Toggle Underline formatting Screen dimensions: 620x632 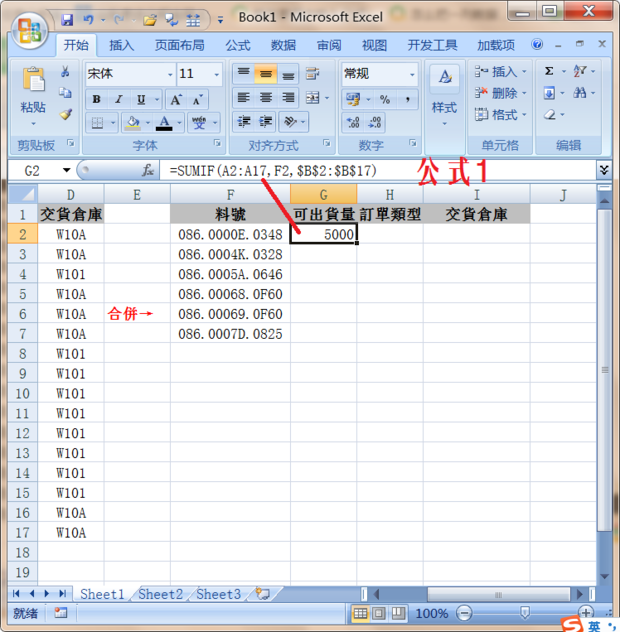pyautogui.click(x=141, y=99)
